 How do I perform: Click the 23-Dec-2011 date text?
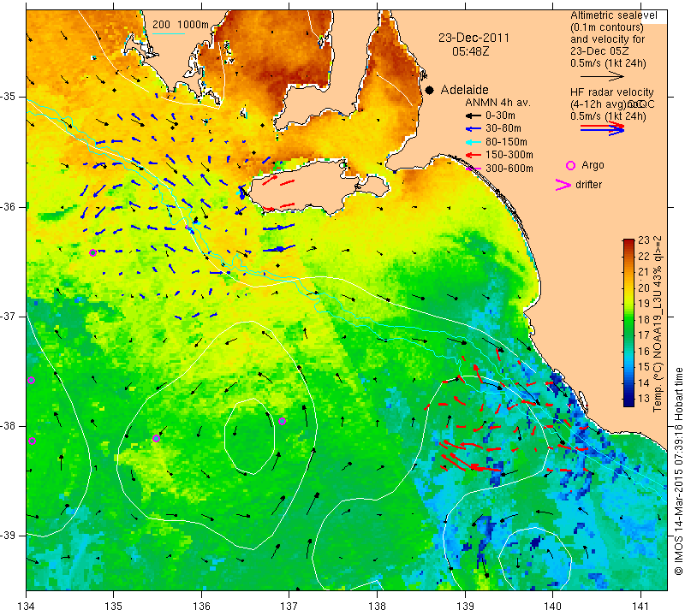click(x=474, y=38)
